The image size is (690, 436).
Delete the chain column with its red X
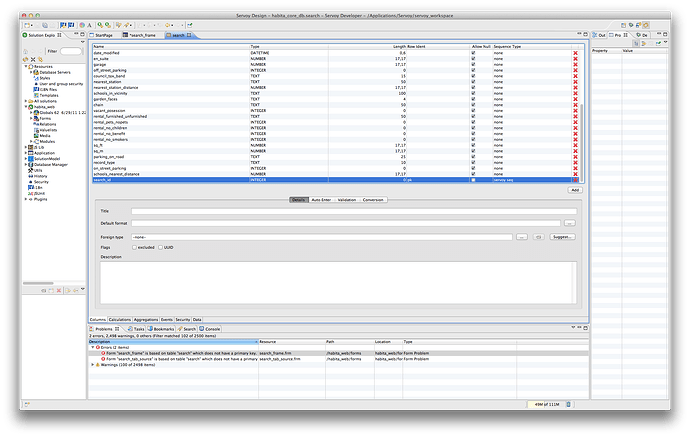click(x=575, y=105)
